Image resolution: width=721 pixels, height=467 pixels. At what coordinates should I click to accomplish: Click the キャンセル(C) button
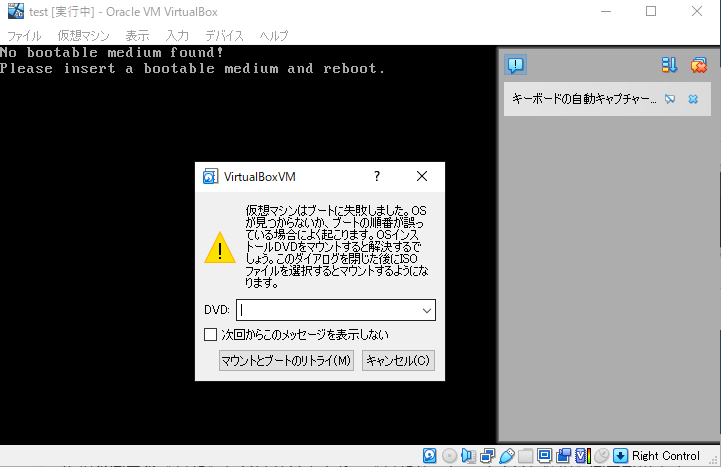398,360
